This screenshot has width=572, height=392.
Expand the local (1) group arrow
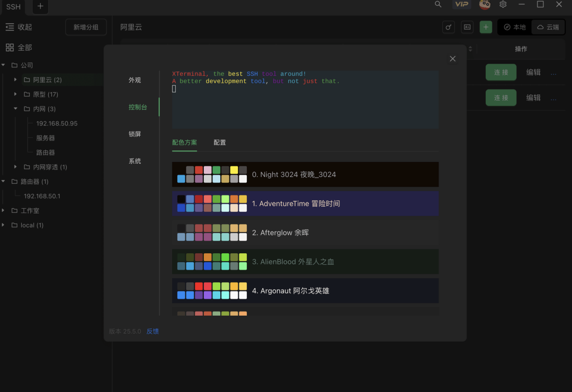click(x=3, y=225)
